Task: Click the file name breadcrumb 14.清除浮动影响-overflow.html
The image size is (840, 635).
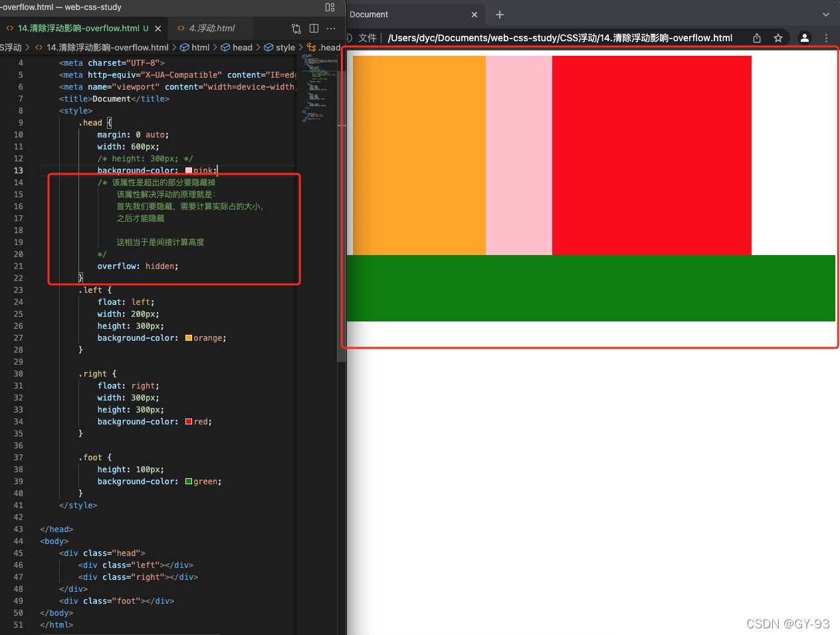Action: pyautogui.click(x=102, y=47)
